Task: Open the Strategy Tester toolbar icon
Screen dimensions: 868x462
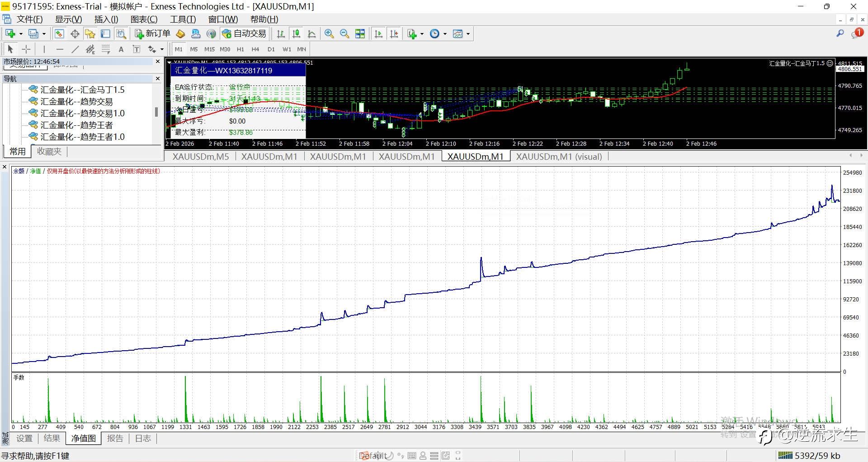Action: click(121, 34)
